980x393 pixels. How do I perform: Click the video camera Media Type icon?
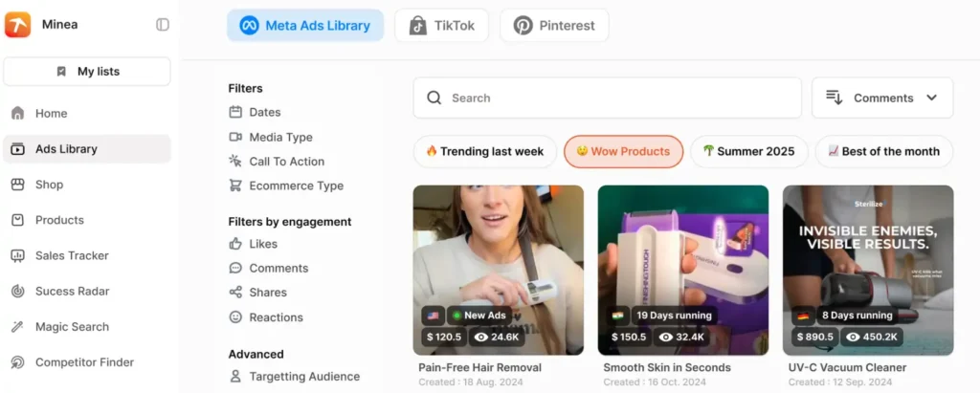coord(235,137)
